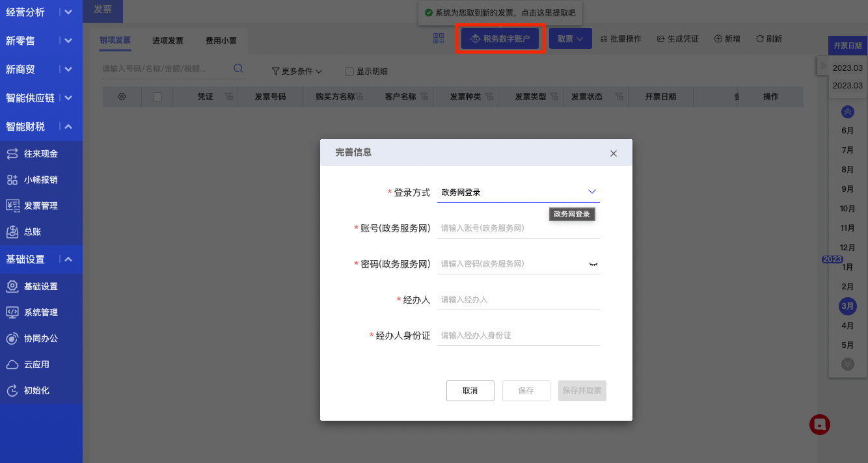Viewport: 868px width, 463px height.
Task: Open the column settings gear icon
Action: [122, 96]
